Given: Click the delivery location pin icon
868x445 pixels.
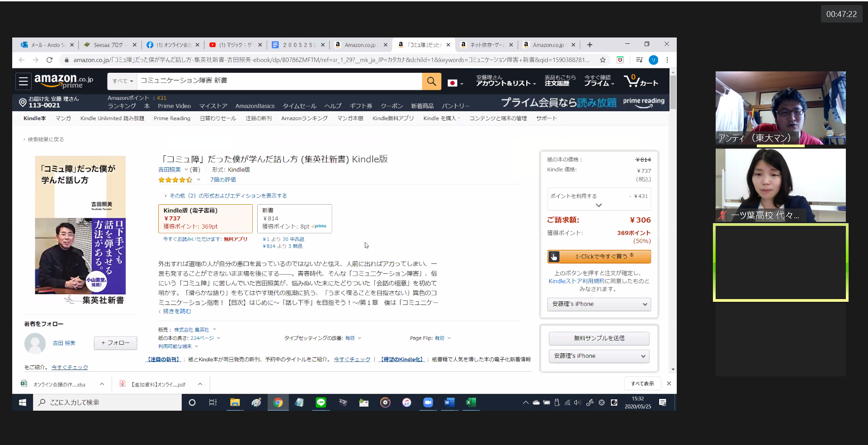Looking at the screenshot, I should [23, 103].
